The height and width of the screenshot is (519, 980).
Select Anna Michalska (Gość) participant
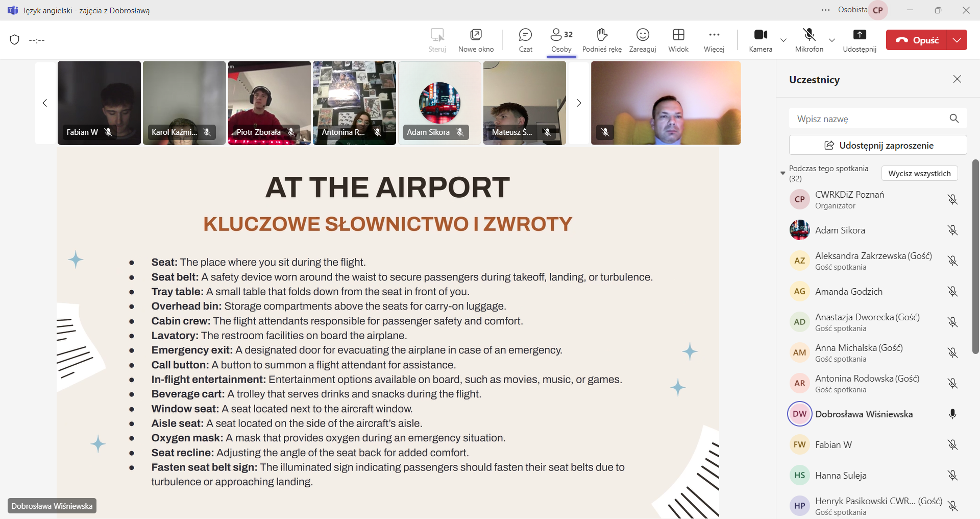pos(873,352)
